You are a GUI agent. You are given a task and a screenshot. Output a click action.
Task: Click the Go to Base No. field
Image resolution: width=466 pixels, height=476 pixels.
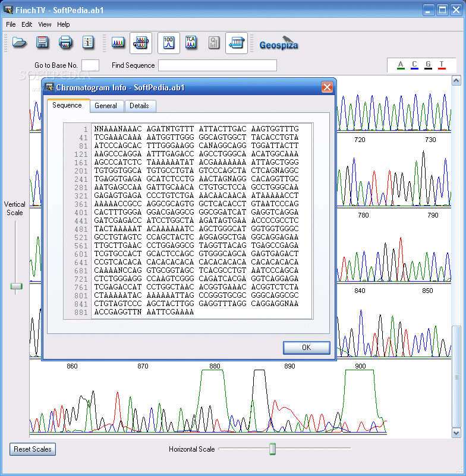click(x=90, y=65)
